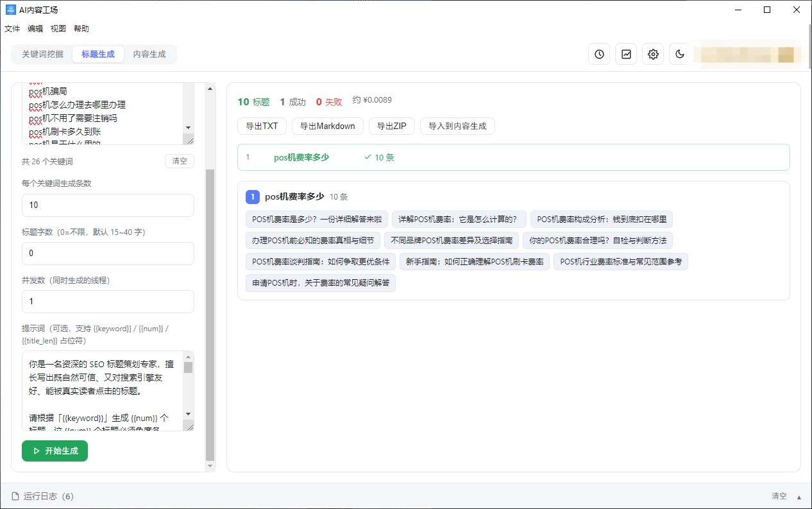Click title 新手指南：如何正确理解POS机刷卡费率
Viewport: 812px width, 509px height.
tap(475, 261)
